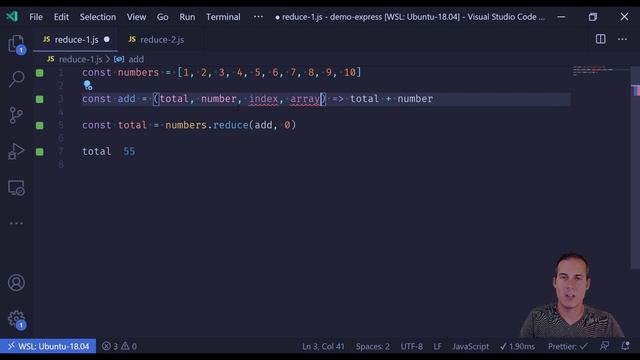Open the Selection menu
The image size is (640, 360).
pyautogui.click(x=98, y=17)
